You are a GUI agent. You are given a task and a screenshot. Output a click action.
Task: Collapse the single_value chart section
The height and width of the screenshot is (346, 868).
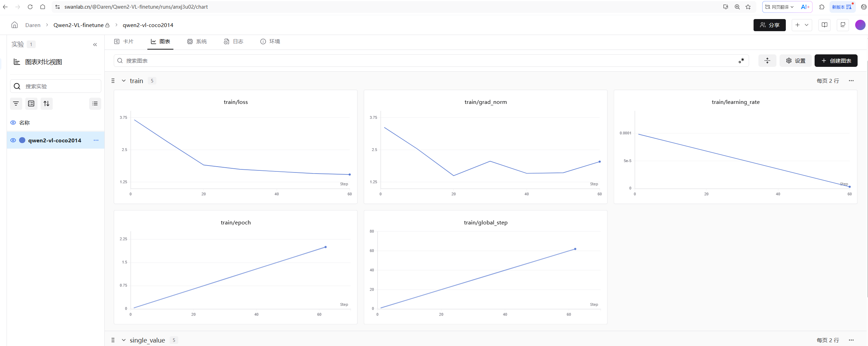[x=123, y=340]
